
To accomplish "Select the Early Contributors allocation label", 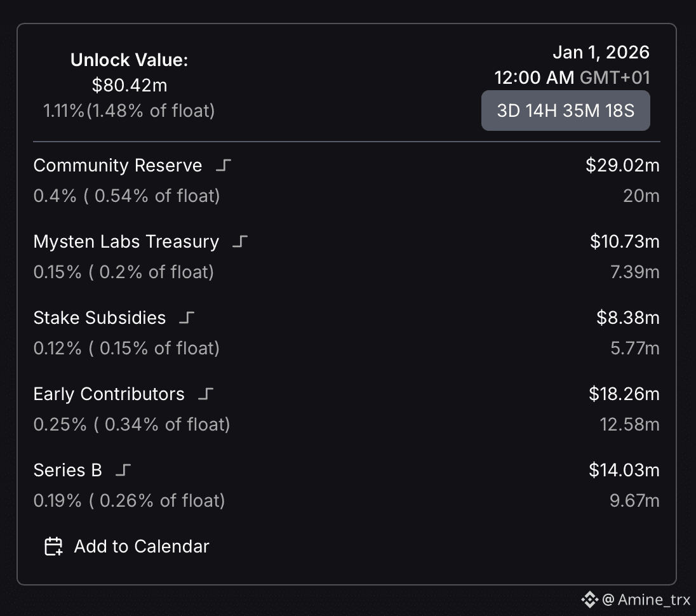I will (109, 394).
